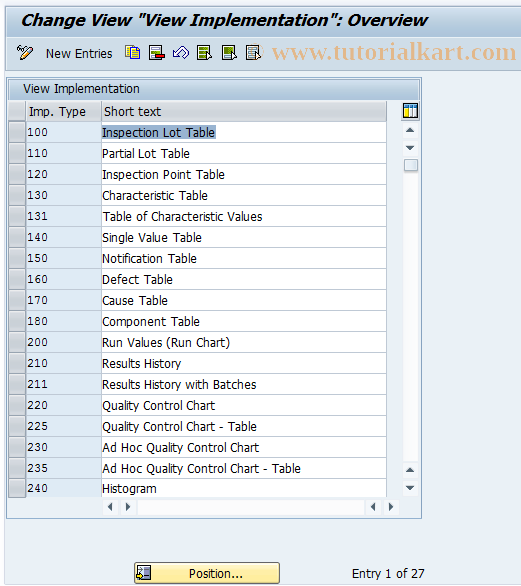Click Imp. Type value 225
Image resolution: width=521 pixels, height=586 pixels.
[x=64, y=426]
